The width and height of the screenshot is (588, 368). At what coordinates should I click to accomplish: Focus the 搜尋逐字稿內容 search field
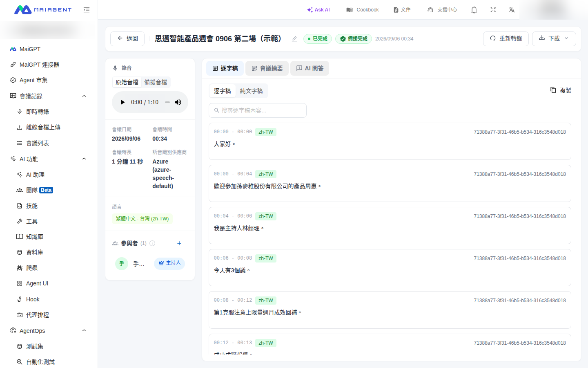(x=258, y=110)
